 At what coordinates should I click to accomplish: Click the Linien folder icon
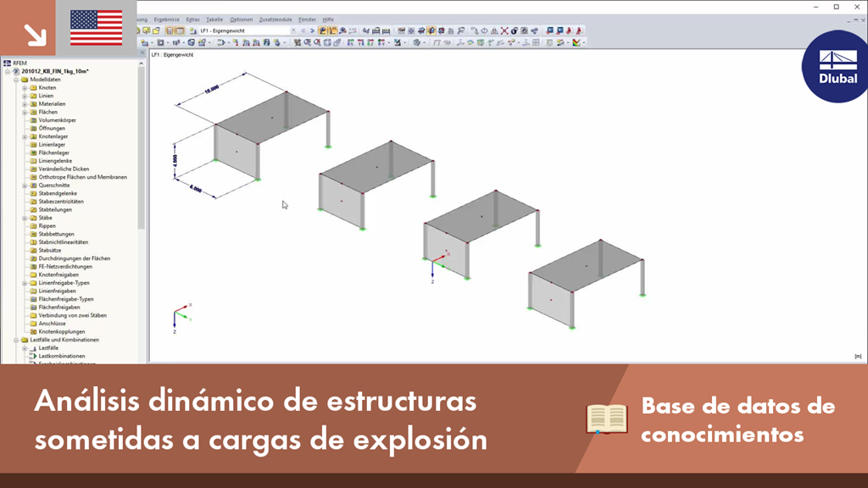point(33,96)
